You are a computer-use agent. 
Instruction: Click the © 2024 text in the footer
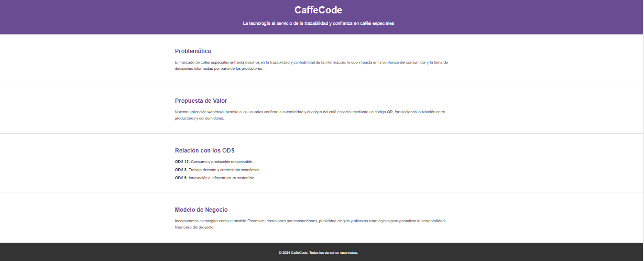click(x=284, y=253)
